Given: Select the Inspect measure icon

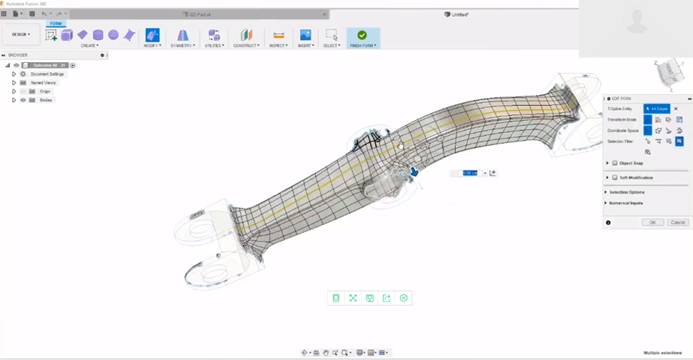Looking at the screenshot, I should pyautogui.click(x=278, y=35).
